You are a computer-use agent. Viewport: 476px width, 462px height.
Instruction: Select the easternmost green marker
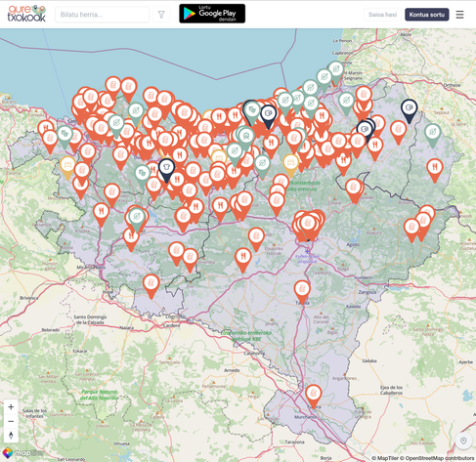(x=433, y=136)
